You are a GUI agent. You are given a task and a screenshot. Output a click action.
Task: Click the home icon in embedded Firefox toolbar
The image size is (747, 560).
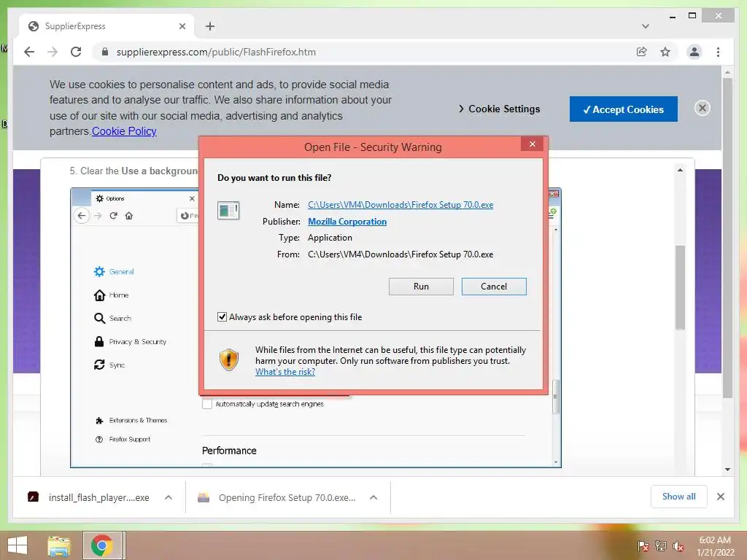128,216
